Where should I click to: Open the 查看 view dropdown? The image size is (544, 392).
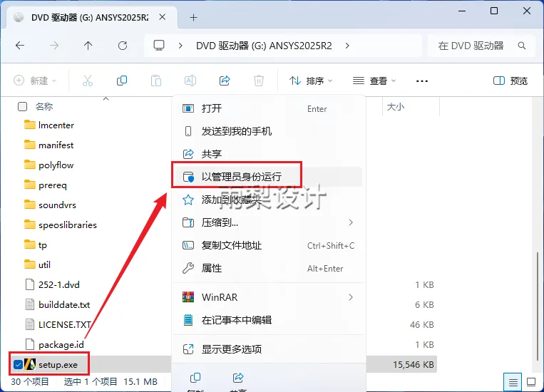(374, 81)
